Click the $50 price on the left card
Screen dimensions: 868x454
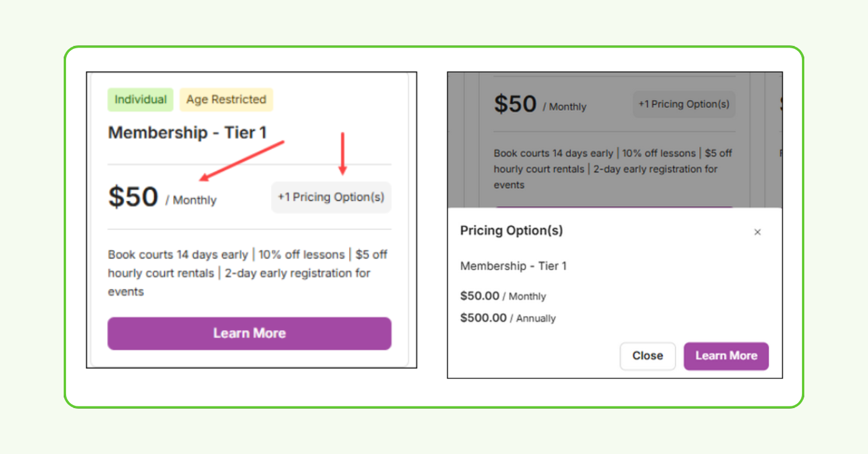click(132, 197)
